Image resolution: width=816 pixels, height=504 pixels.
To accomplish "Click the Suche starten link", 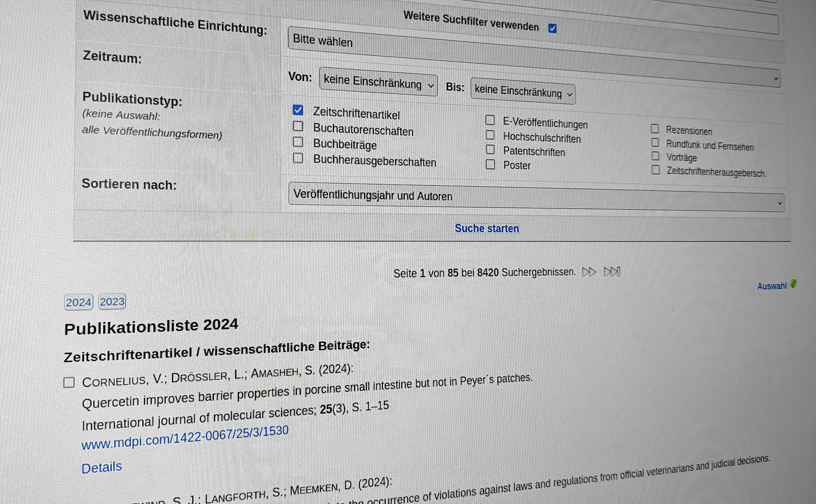I will point(487,228).
